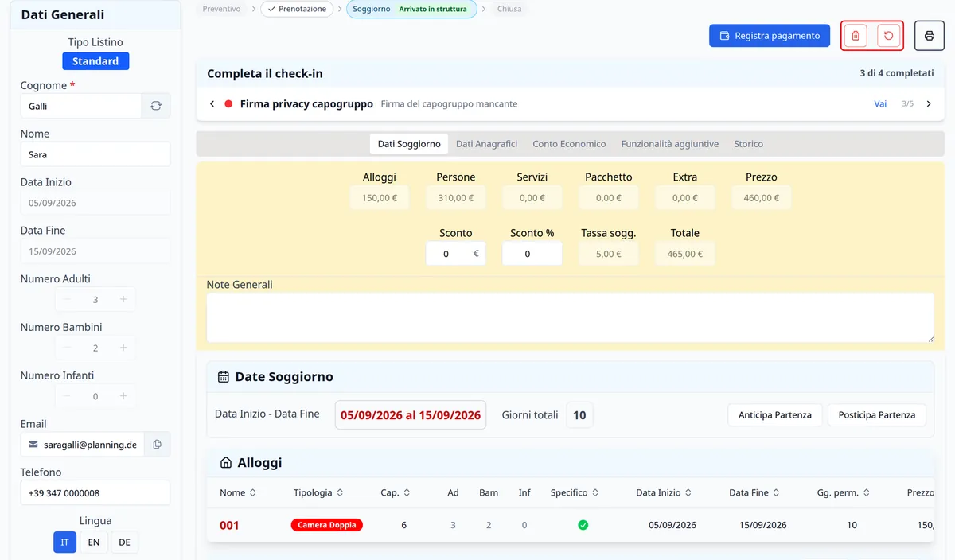The image size is (955, 560).
Task: Click the date range 05/09/2026 al 15/09/2026
Action: (x=411, y=415)
